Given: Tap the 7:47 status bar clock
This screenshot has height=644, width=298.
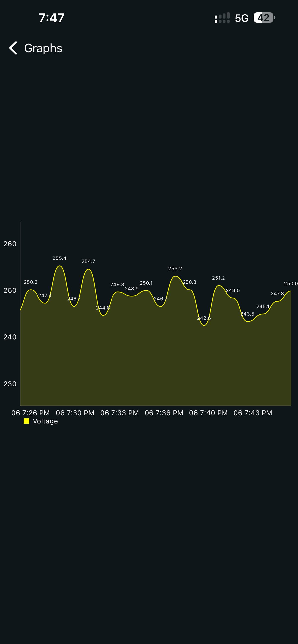Looking at the screenshot, I should 52,18.
